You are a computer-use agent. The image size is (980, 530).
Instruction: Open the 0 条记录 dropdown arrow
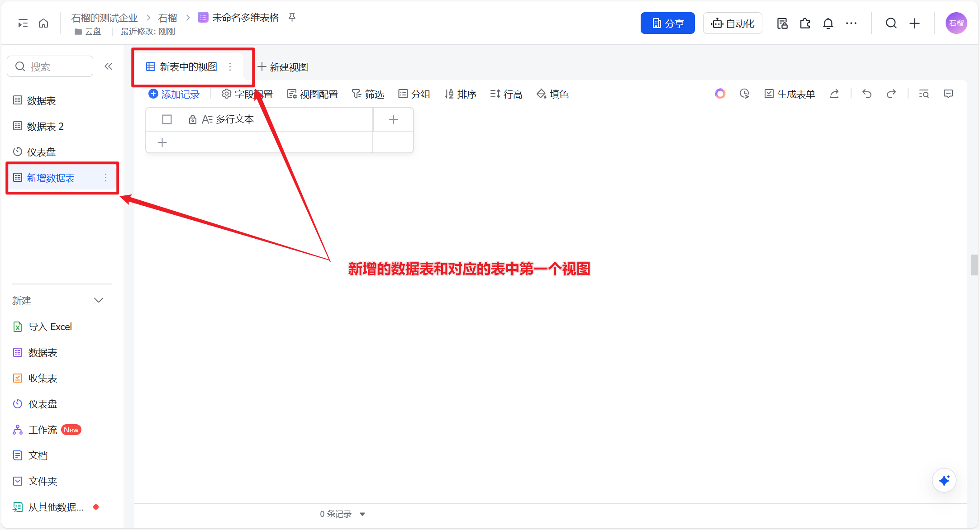click(362, 514)
